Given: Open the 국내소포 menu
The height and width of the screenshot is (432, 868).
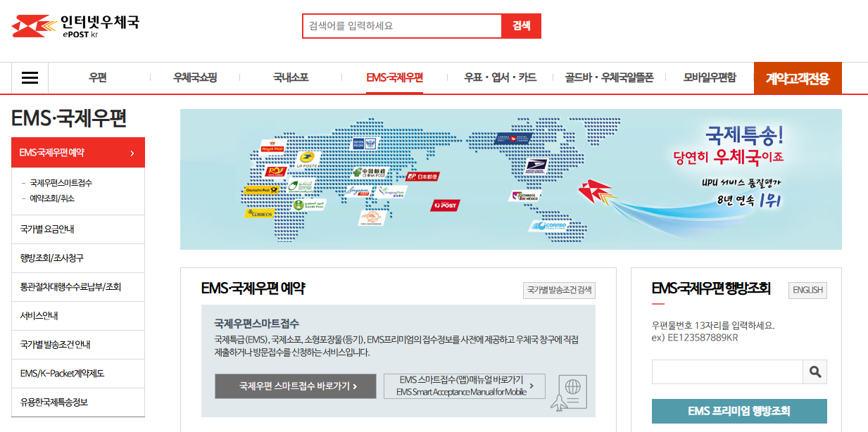Looking at the screenshot, I should coord(291,78).
